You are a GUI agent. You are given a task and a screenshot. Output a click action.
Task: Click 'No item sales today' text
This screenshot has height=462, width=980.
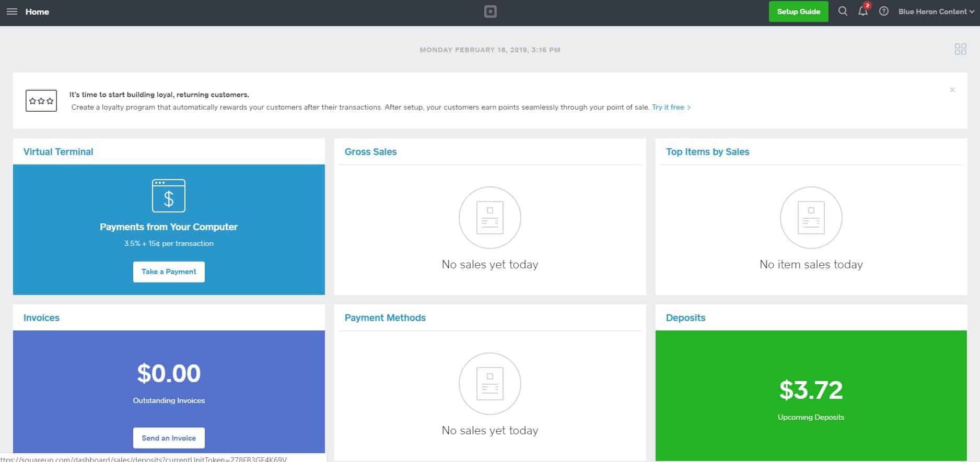pyautogui.click(x=811, y=265)
